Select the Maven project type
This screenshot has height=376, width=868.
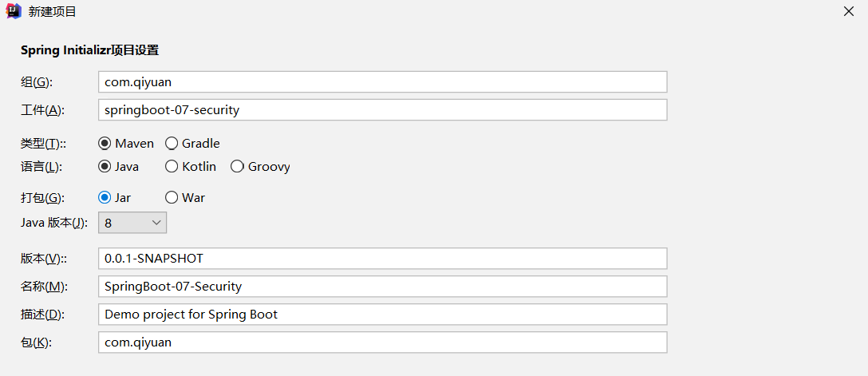point(126,144)
